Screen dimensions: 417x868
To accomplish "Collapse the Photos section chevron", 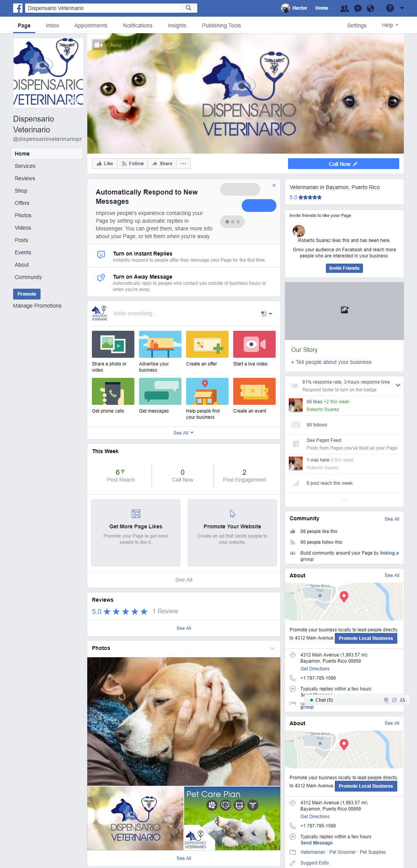I will coord(273,648).
